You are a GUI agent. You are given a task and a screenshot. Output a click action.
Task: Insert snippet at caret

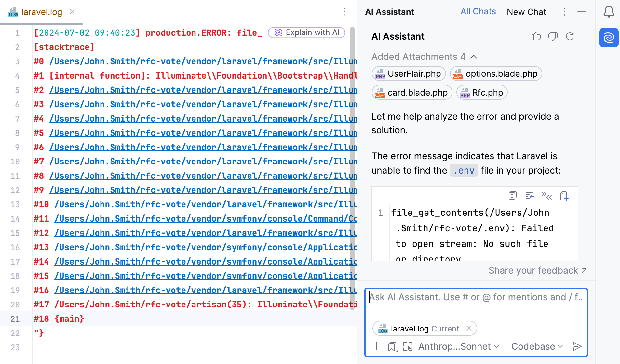tap(530, 196)
